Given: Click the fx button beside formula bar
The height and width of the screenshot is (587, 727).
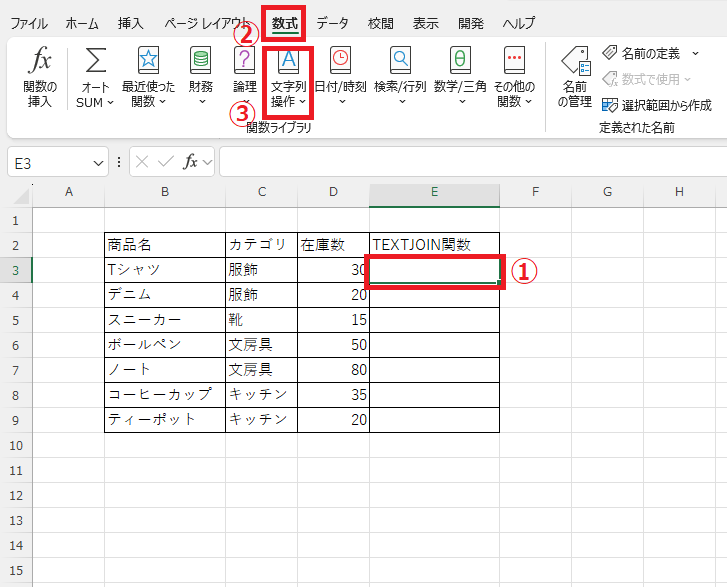Looking at the screenshot, I should (190, 162).
